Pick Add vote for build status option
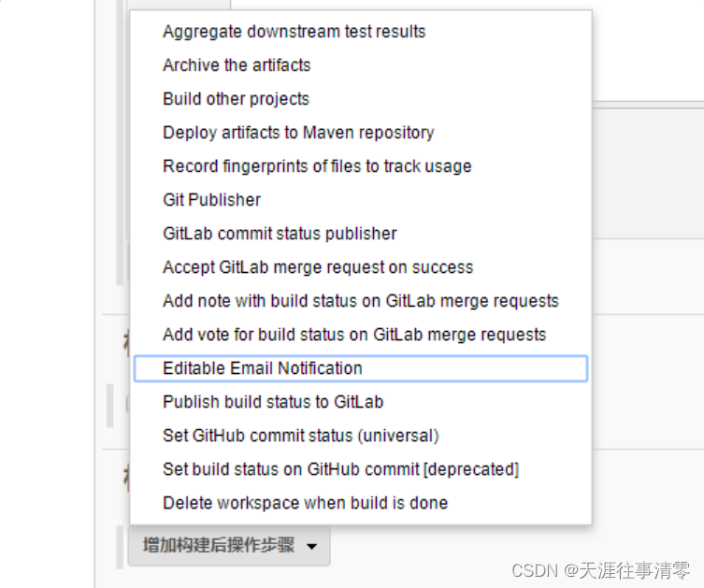The height and width of the screenshot is (588, 704). [x=361, y=335]
